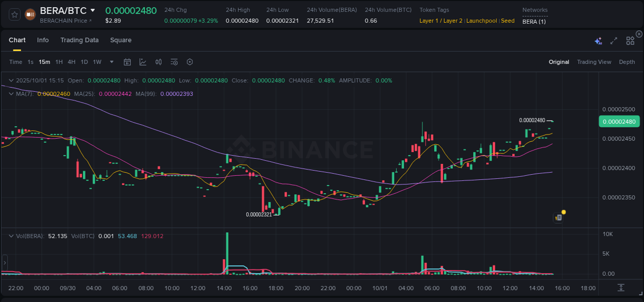
Task: Open extra timeframes dropdown arrow
Action: [x=111, y=62]
